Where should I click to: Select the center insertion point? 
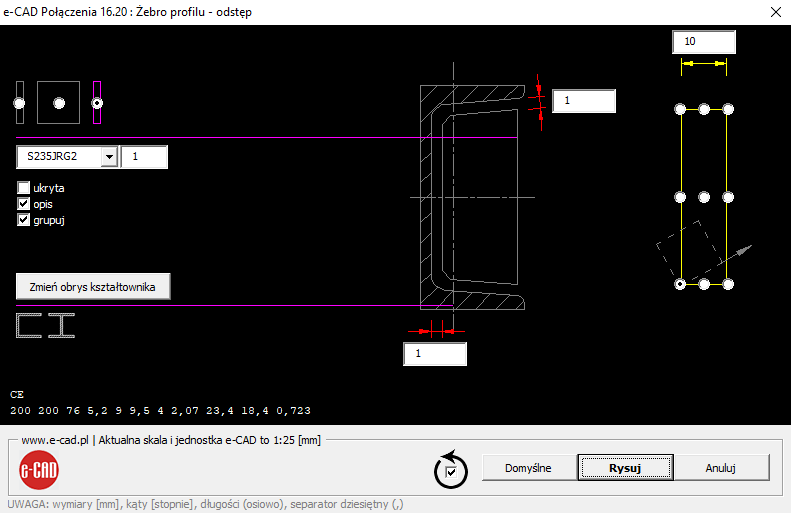pos(704,197)
